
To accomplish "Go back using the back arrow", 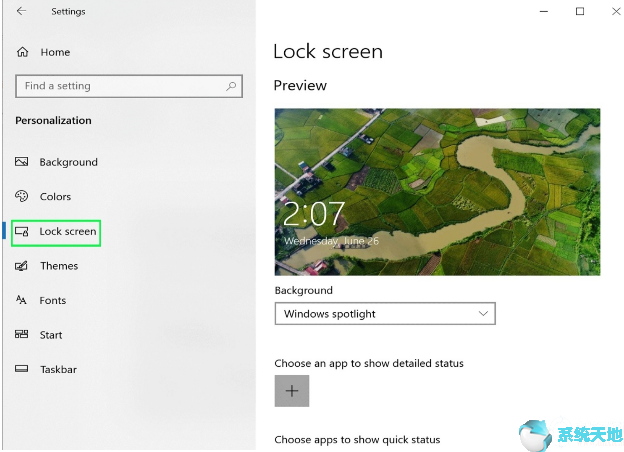I will click(x=21, y=11).
